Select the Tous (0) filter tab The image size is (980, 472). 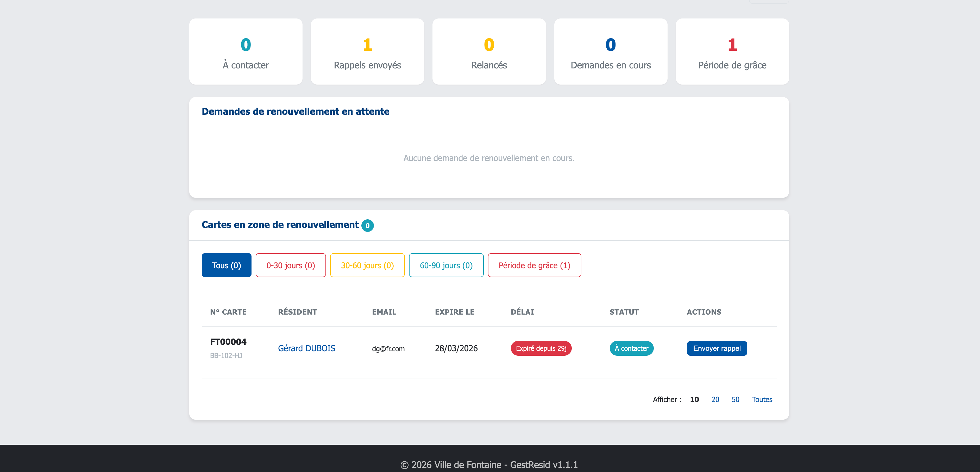tap(226, 265)
